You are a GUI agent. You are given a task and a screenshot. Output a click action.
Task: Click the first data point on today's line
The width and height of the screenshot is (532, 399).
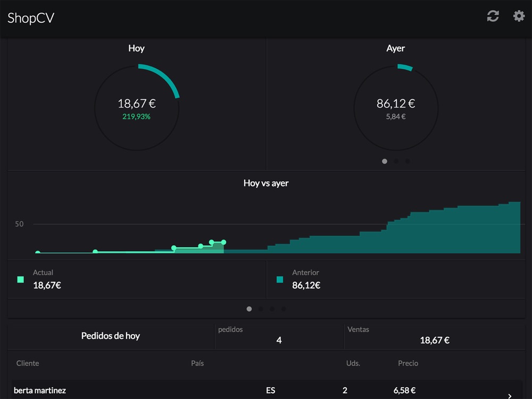pyautogui.click(x=38, y=252)
